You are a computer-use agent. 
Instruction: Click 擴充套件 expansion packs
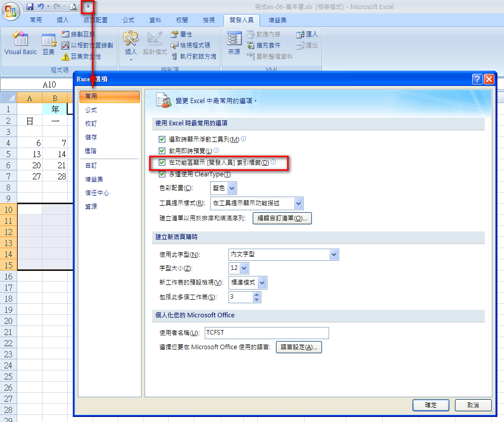click(x=263, y=45)
